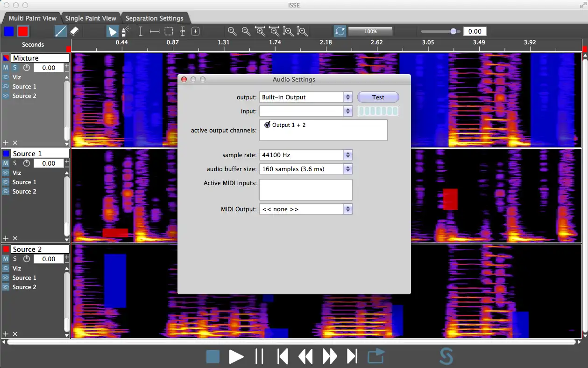Hide Source 2 layer in Mixture track
This screenshot has width=588, height=368.
6,96
